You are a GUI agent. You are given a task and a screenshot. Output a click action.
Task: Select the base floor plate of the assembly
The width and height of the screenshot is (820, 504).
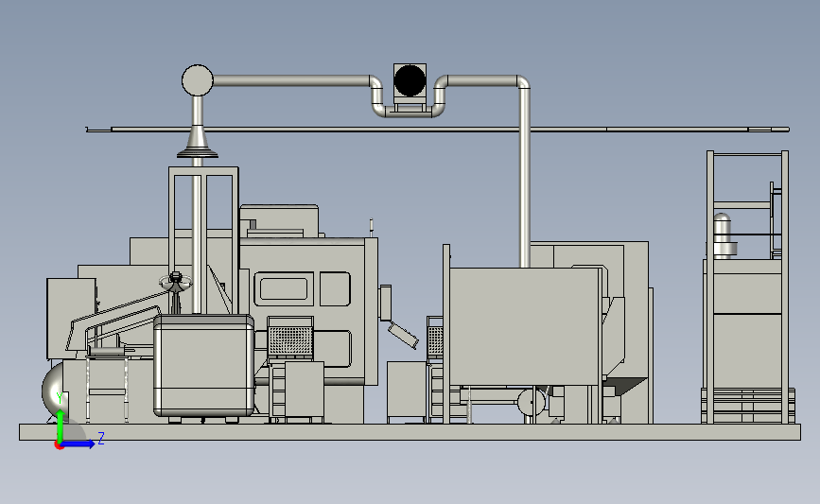[x=410, y=432]
